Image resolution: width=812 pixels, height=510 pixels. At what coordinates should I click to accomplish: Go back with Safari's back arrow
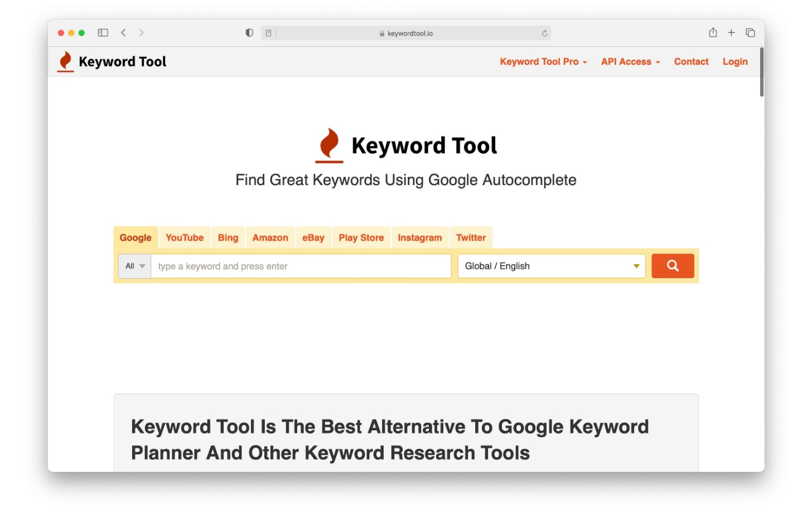point(123,33)
